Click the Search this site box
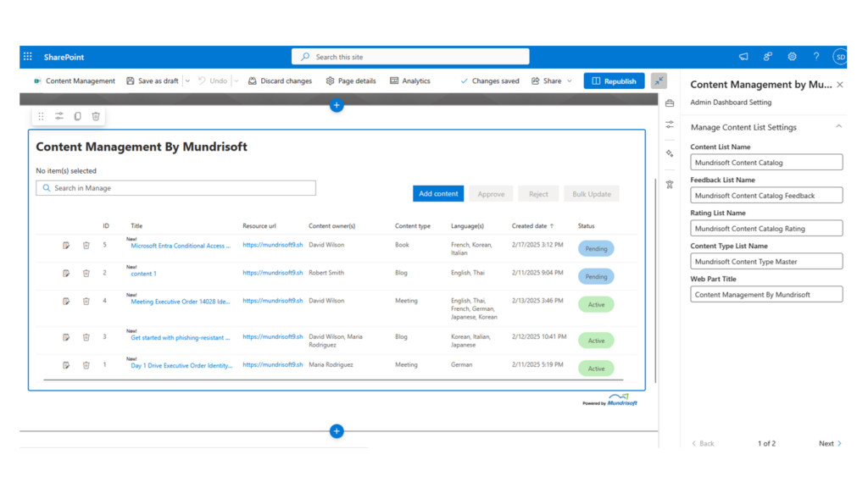Image resolution: width=868 pixels, height=488 pixels. [x=410, y=57]
